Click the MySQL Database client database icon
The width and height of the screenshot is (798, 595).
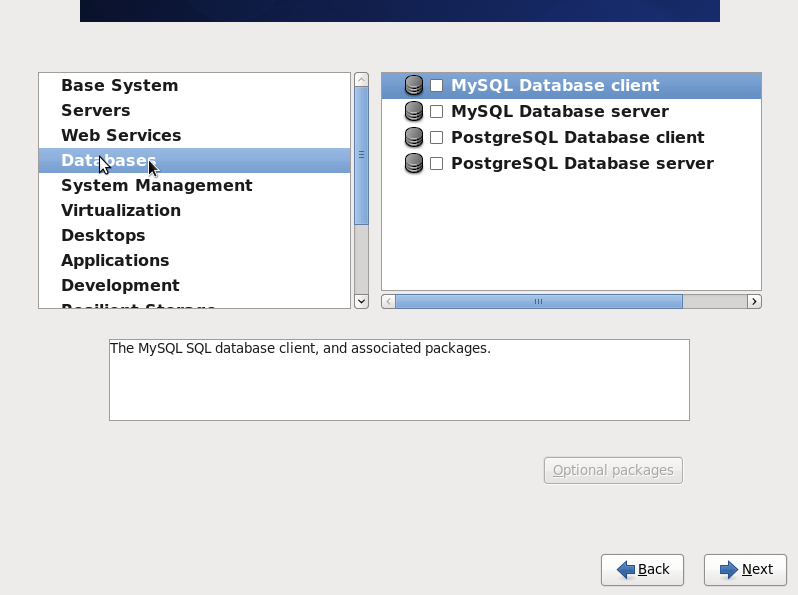pyautogui.click(x=413, y=86)
